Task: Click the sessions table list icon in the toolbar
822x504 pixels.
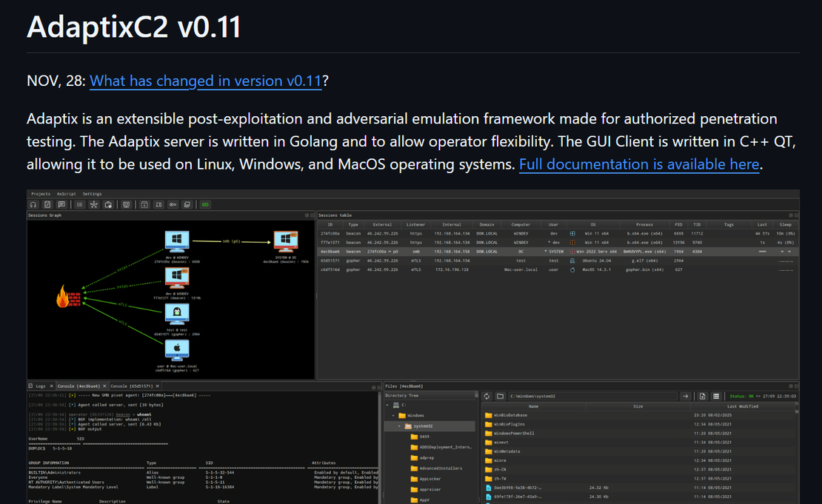Action: point(80,204)
